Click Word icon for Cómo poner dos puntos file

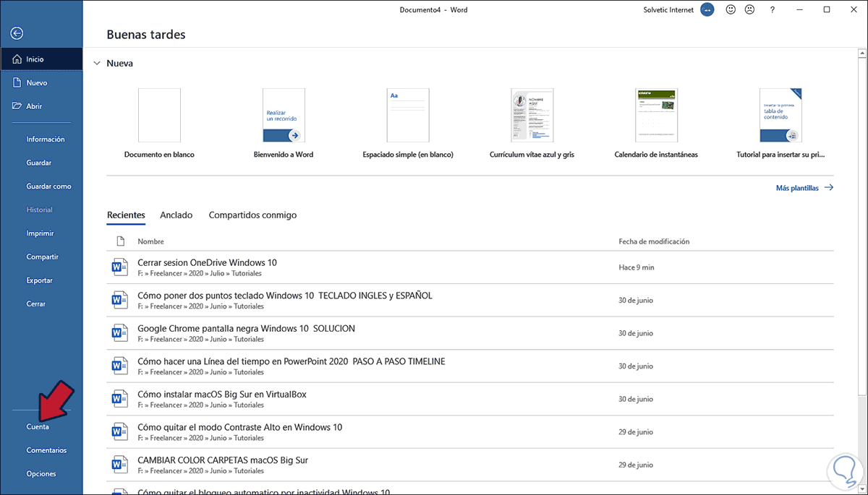click(119, 301)
